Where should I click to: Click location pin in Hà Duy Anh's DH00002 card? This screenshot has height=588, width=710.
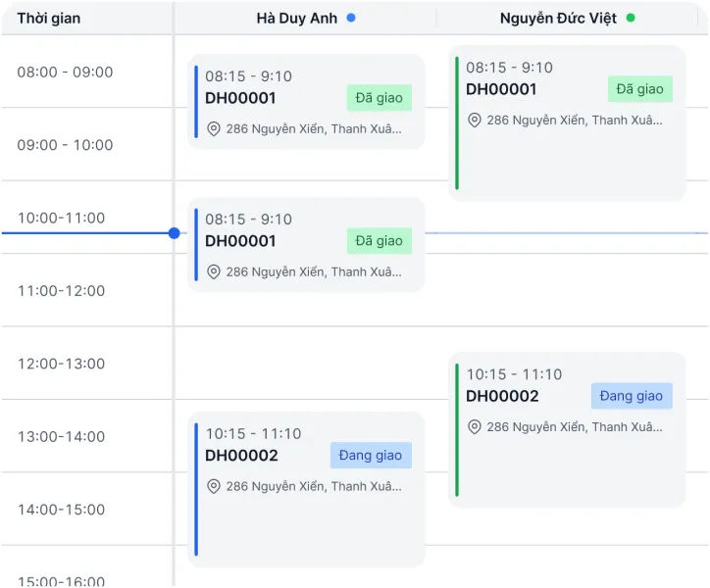pos(213,486)
